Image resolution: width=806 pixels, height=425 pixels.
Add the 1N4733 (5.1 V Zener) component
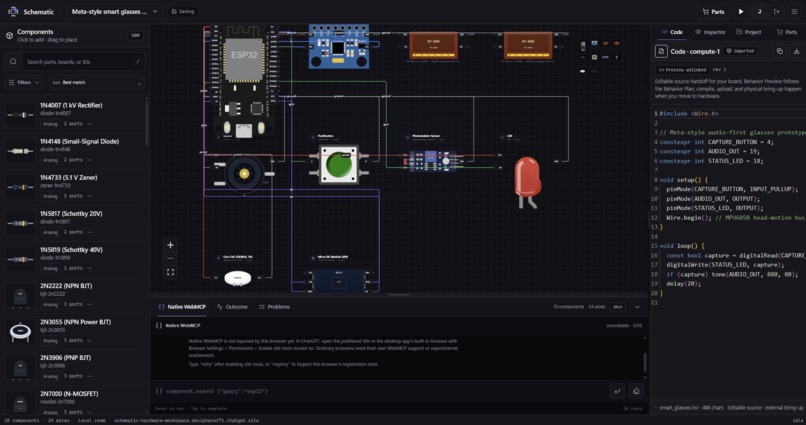[x=75, y=187]
